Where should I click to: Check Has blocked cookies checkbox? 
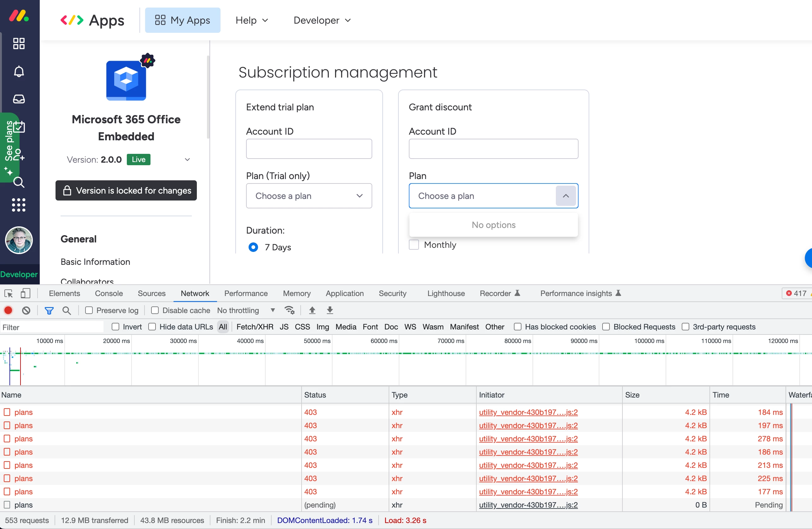[x=518, y=327]
